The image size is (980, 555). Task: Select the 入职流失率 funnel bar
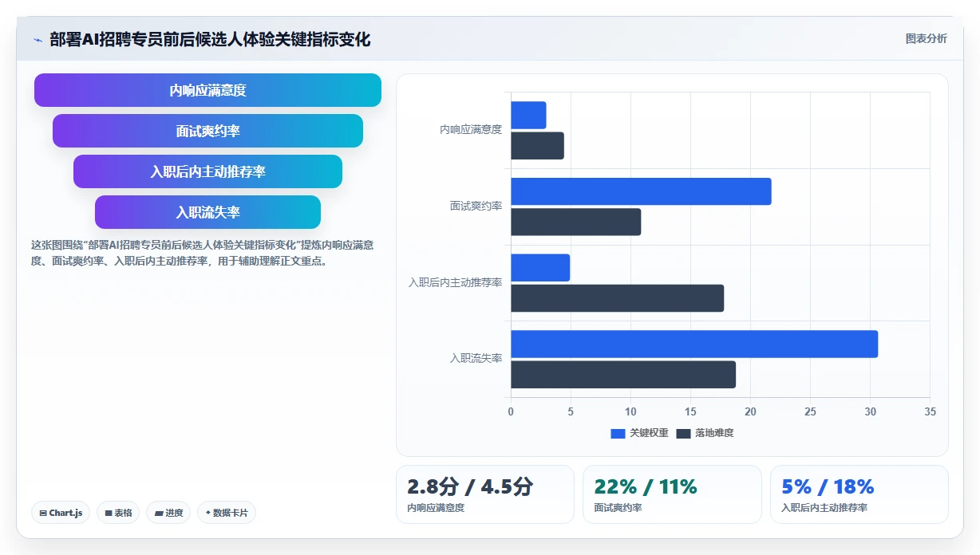click(x=207, y=212)
